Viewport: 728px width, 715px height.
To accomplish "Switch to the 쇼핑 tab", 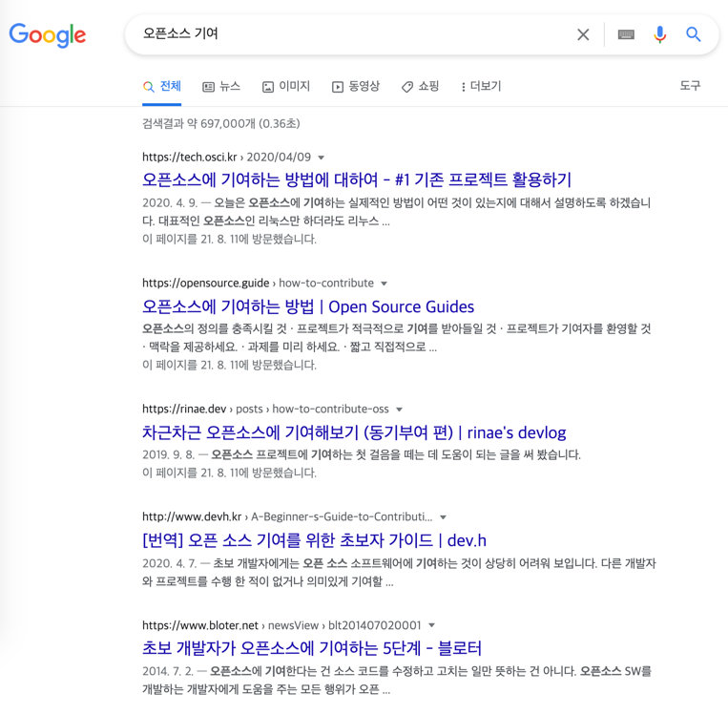I will click(420, 87).
